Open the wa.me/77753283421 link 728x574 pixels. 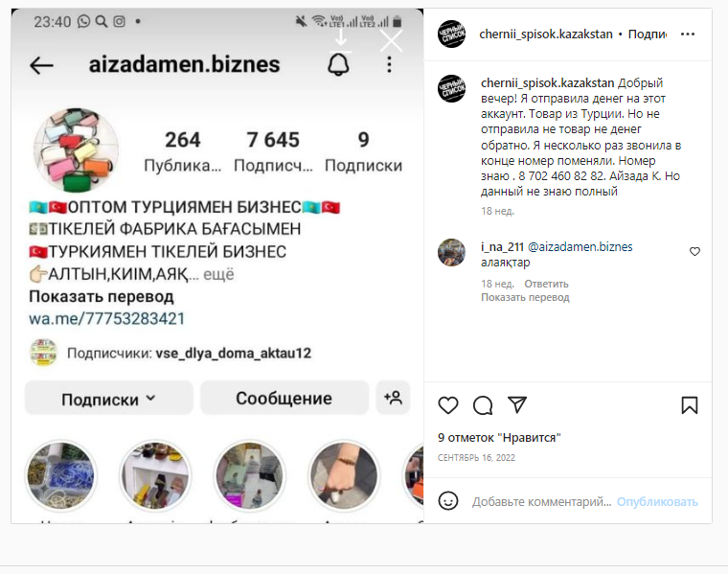click(x=106, y=318)
